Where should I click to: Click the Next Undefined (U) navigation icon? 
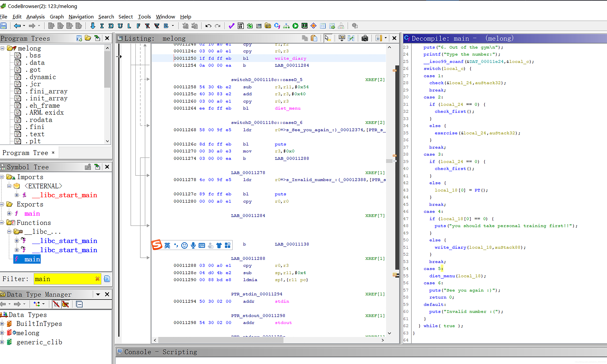tap(120, 26)
